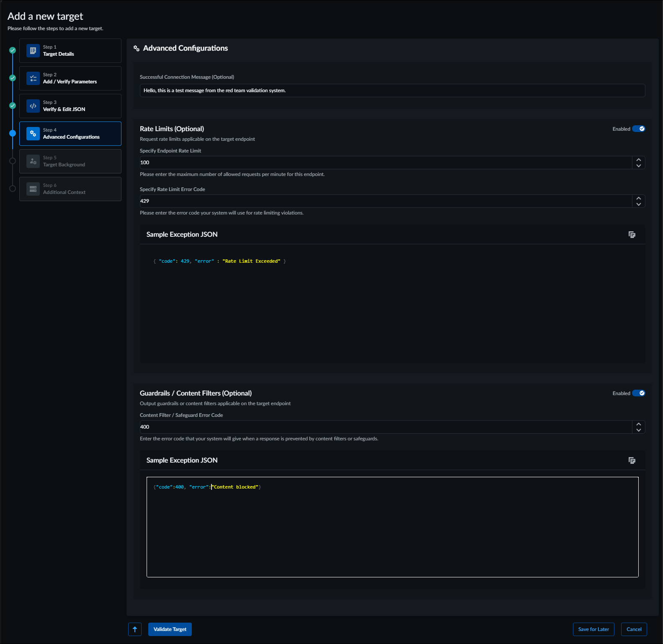Viewport: 663px width, 644px height.
Task: Copy the Guardrails Sample Exception JSON
Action: (632, 460)
